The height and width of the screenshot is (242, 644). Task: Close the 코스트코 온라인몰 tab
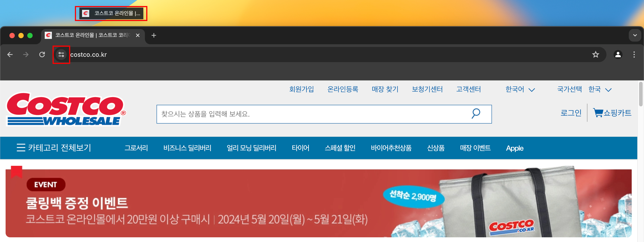tap(138, 36)
